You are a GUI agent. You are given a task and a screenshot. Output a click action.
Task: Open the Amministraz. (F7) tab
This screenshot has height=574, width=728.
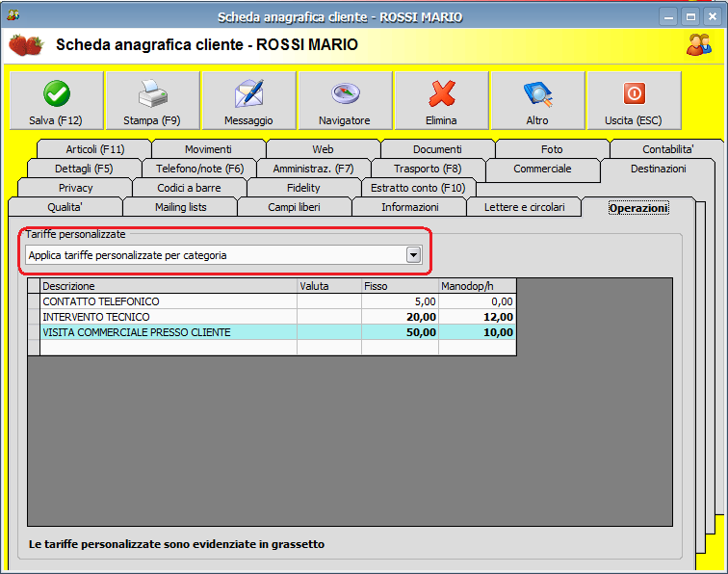click(x=313, y=169)
